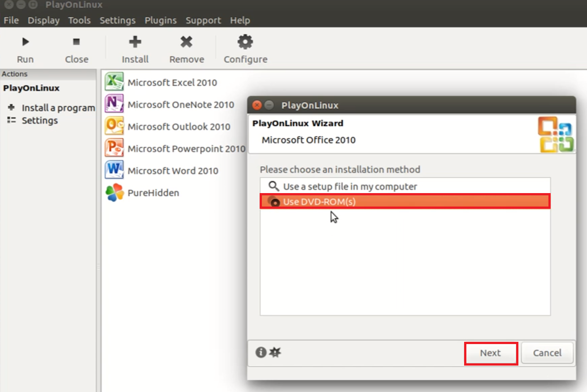This screenshot has width=587, height=392.
Task: Click the info icon in wizard footer
Action: click(261, 353)
